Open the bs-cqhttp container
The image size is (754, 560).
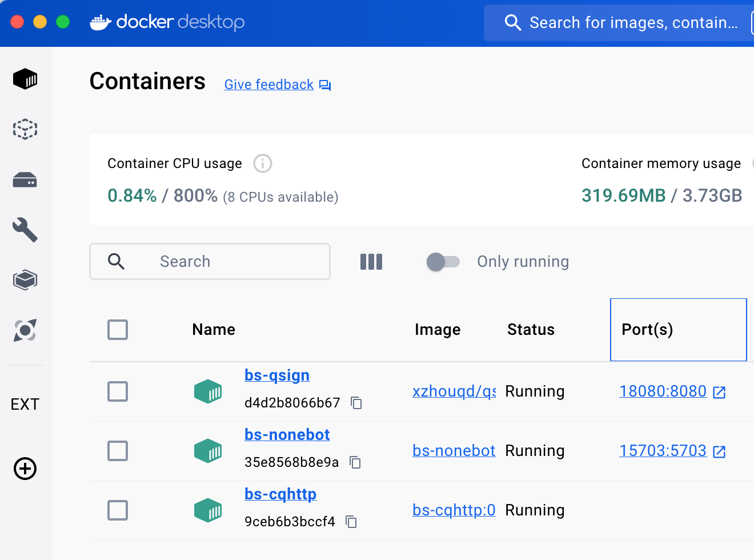pos(280,494)
